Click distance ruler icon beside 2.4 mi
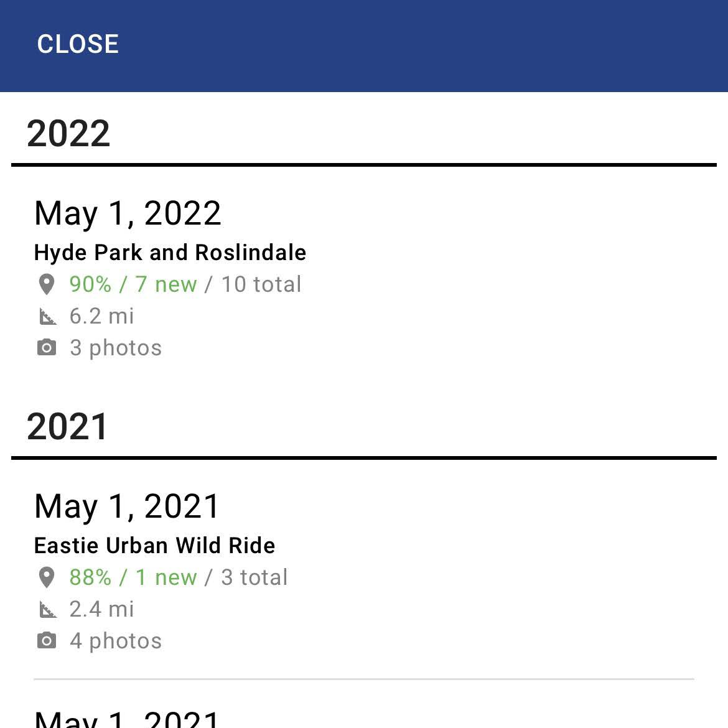The width and height of the screenshot is (728, 728). point(47,610)
